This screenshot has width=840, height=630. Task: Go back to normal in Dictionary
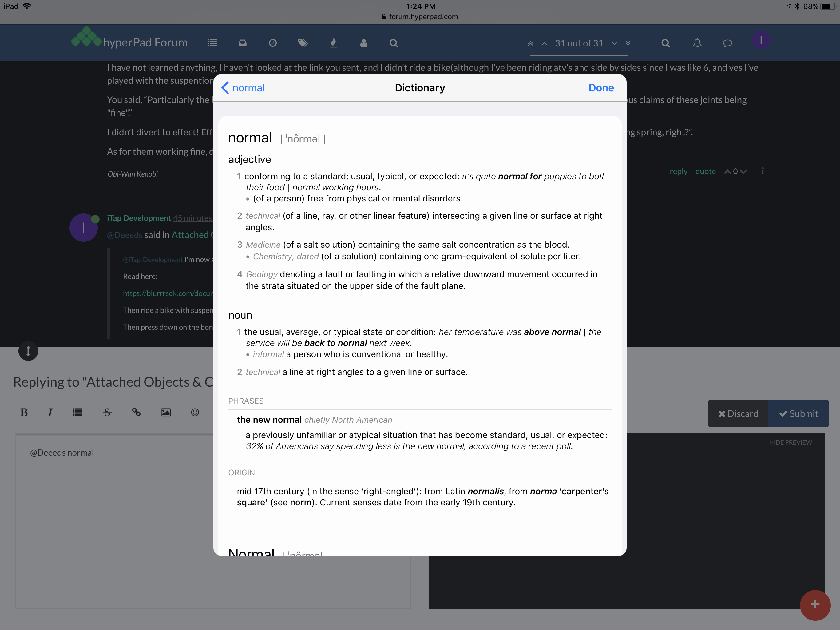coord(243,88)
